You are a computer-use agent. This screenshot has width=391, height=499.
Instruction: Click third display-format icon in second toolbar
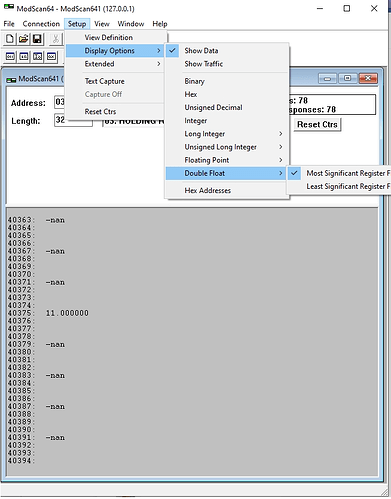click(38, 57)
